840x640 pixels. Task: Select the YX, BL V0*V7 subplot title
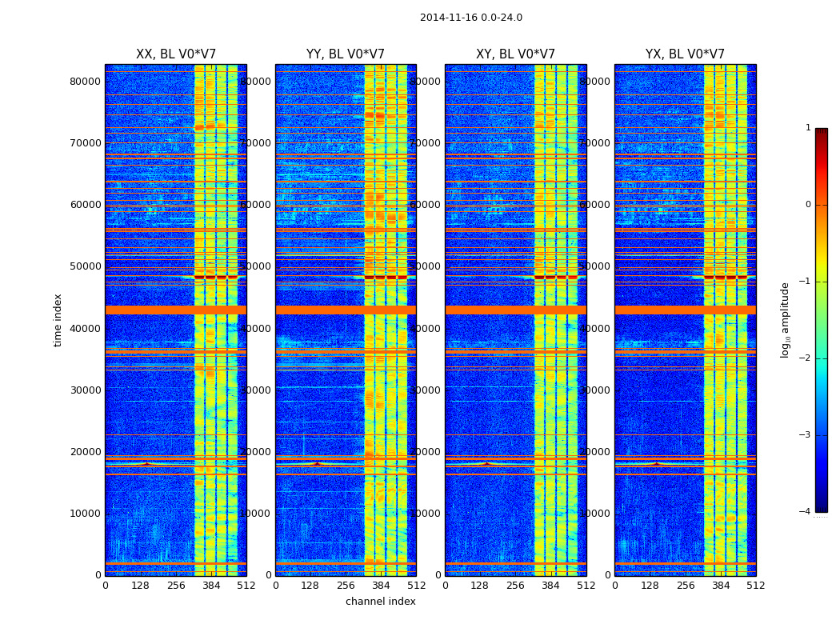[685, 54]
